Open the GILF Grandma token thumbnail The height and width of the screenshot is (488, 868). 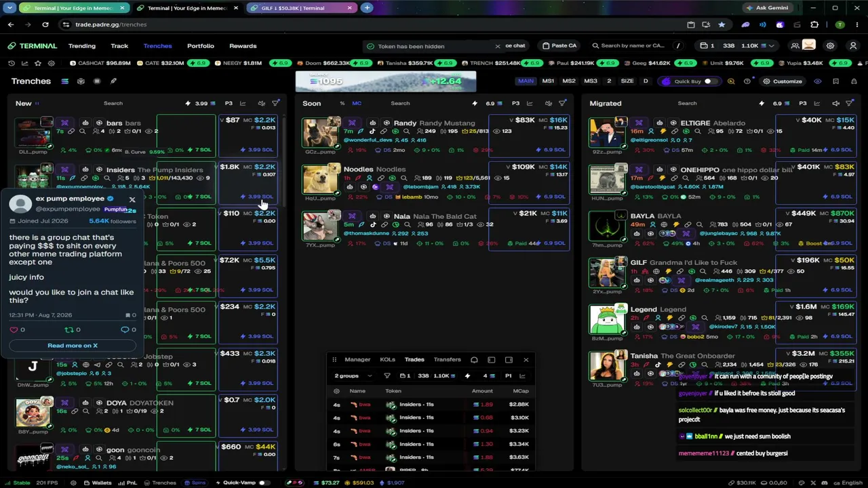[607, 273]
